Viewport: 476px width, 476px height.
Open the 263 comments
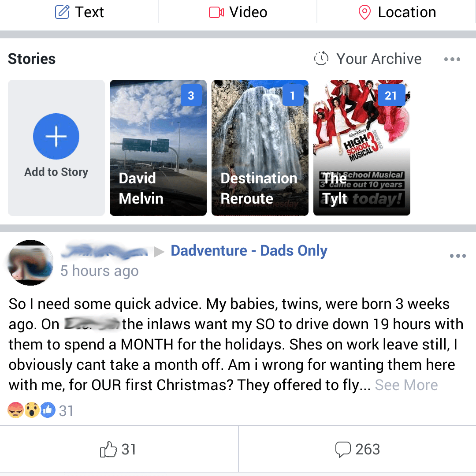tap(357, 450)
